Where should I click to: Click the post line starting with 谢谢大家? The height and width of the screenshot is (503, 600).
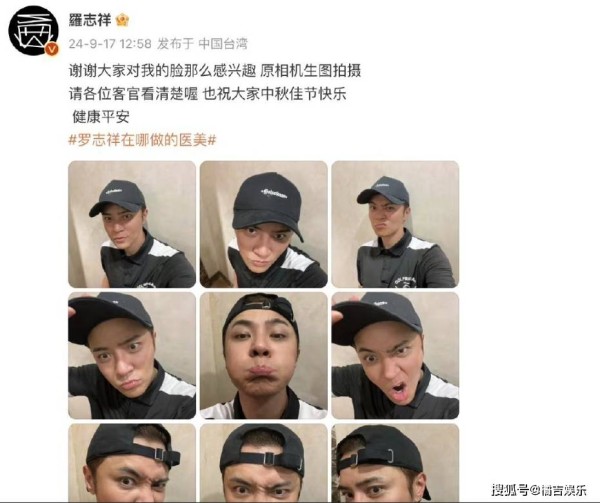pos(215,71)
